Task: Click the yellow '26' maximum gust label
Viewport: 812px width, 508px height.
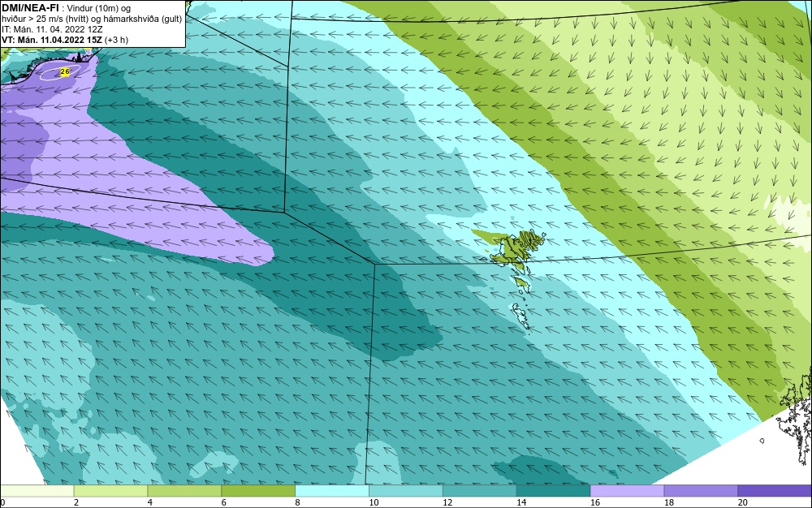Action: pyautogui.click(x=65, y=71)
